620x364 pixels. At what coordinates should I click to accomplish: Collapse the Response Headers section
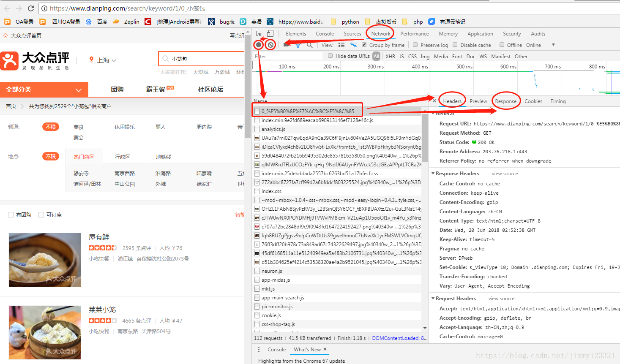click(433, 174)
